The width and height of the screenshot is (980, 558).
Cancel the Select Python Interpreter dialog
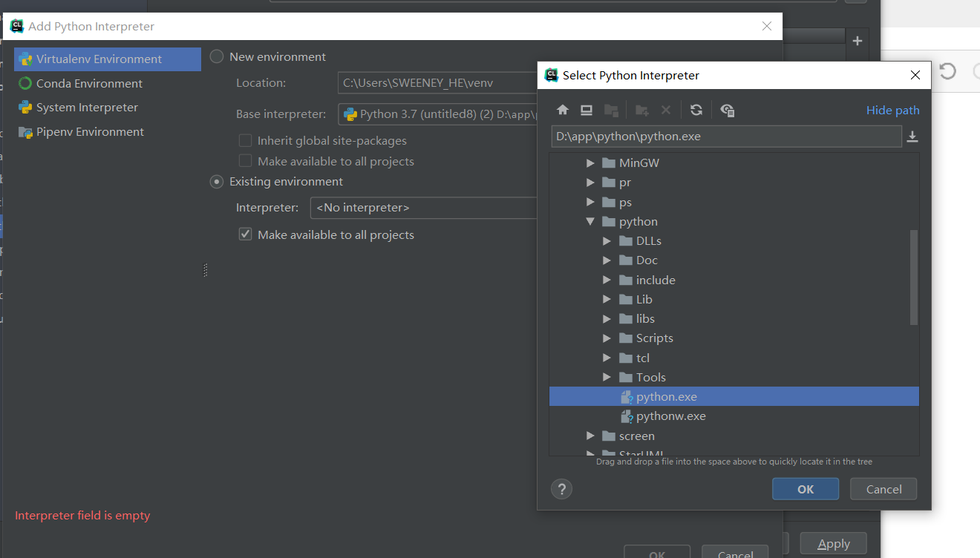pos(883,489)
